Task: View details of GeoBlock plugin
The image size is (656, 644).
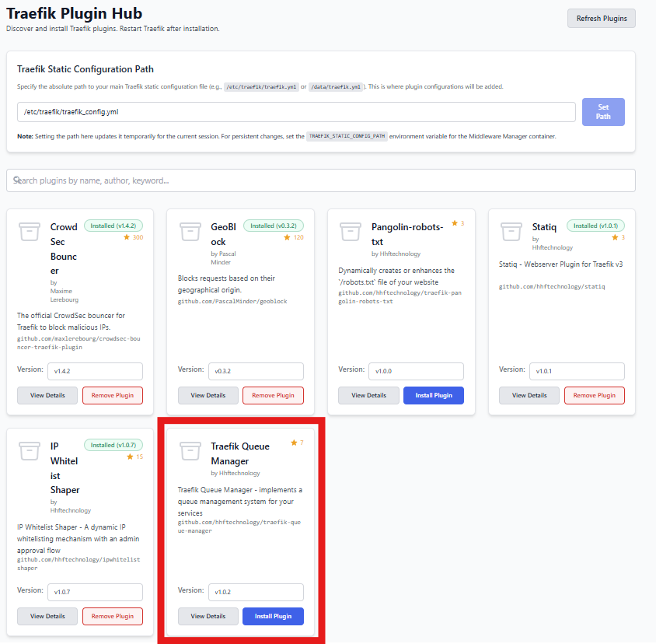Action: (x=208, y=395)
